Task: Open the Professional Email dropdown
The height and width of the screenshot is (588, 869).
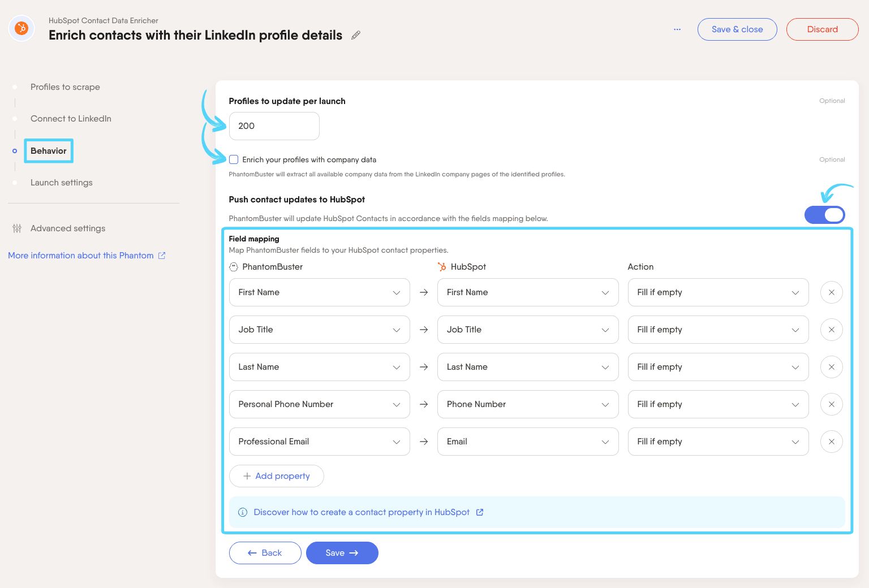Action: [x=320, y=442]
